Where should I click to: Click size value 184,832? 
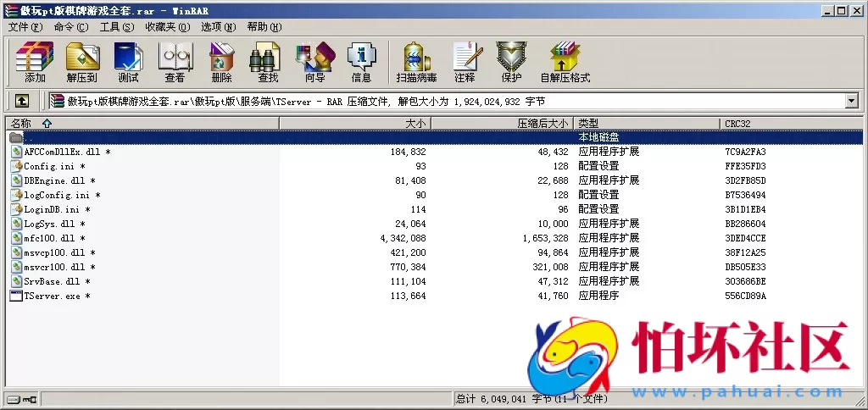[408, 152]
